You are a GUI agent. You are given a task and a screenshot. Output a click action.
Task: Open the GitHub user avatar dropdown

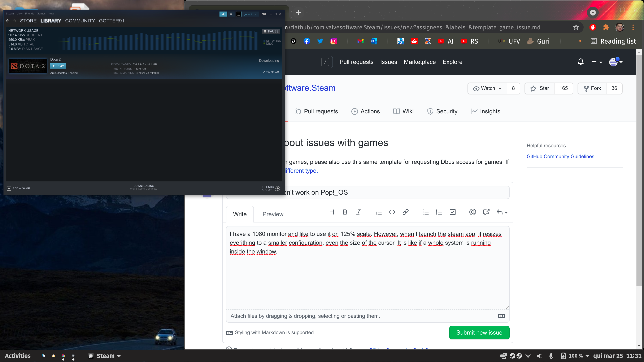[615, 62]
